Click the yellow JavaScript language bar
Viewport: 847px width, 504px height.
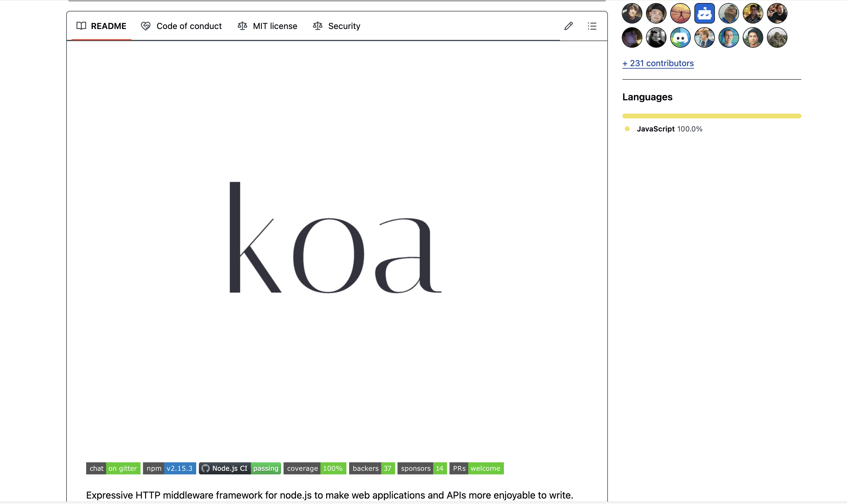[x=712, y=116]
